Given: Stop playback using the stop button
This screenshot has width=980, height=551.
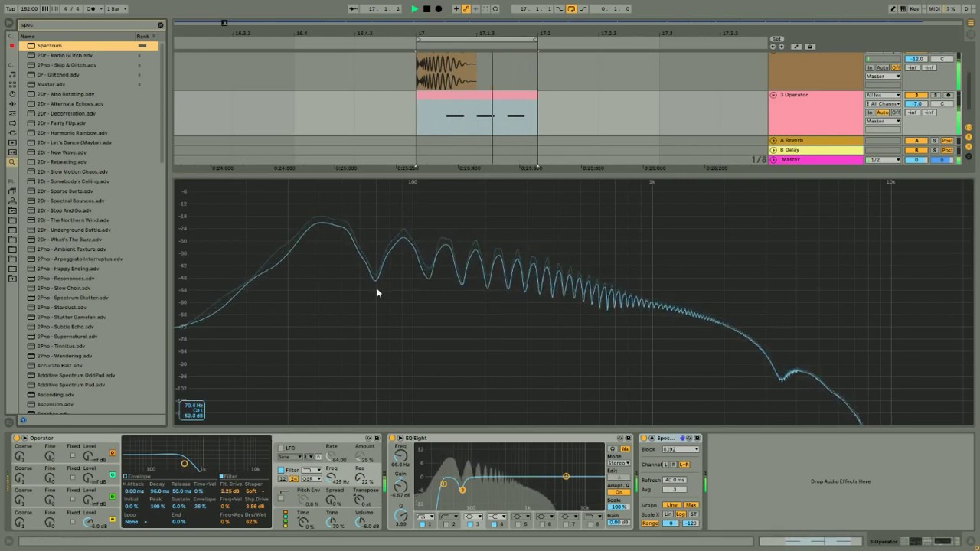Looking at the screenshot, I should (426, 9).
